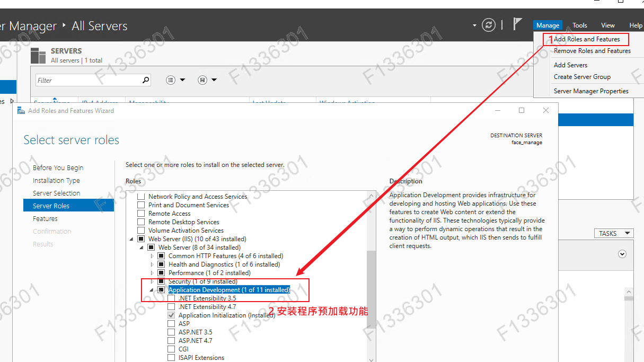Screen dimensions: 644x362
Task: Check Network Policy and Access Services
Action: click(141, 197)
